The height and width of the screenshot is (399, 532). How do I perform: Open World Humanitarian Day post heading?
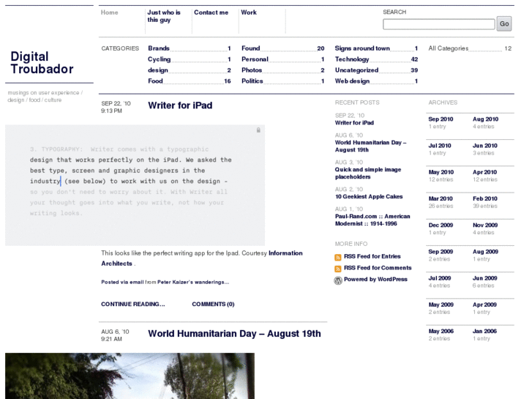pos(234,333)
